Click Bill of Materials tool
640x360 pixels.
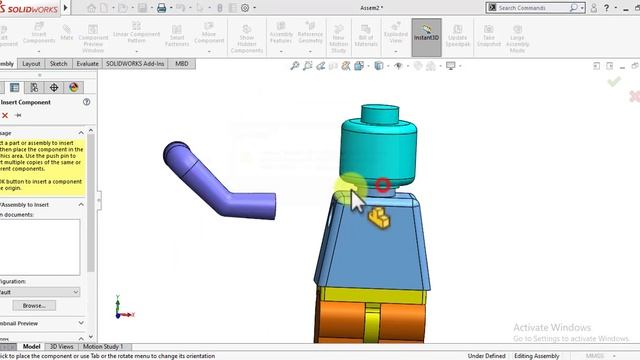click(x=366, y=36)
